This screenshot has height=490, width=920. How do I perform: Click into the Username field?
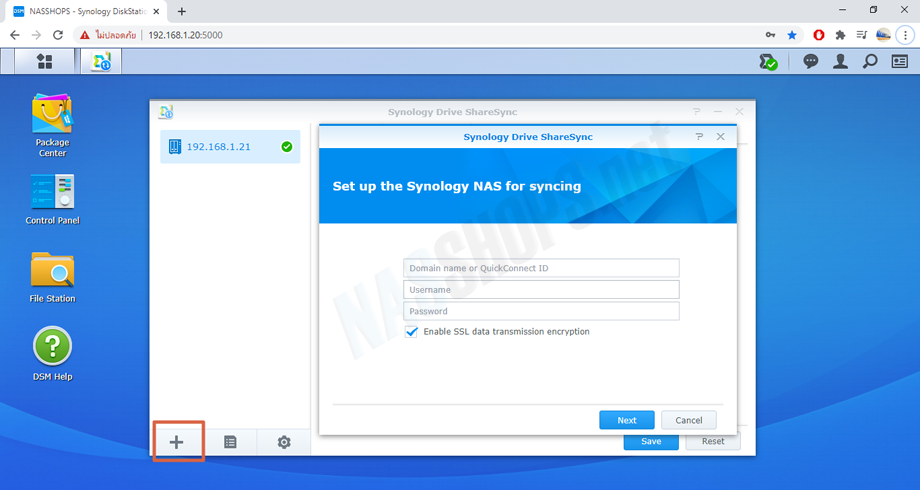(x=541, y=290)
